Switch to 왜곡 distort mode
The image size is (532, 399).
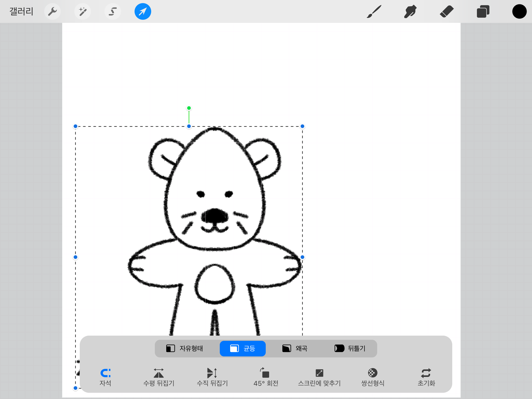(295, 348)
